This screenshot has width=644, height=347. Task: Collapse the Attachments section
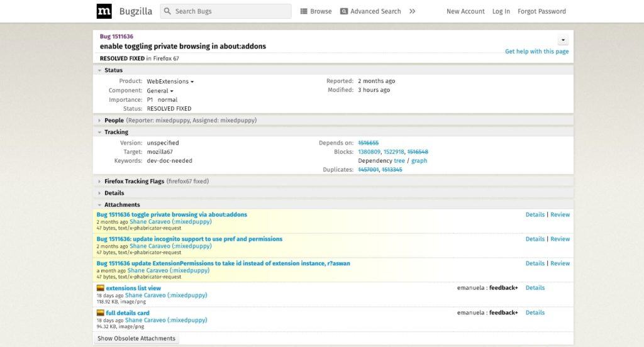click(99, 204)
